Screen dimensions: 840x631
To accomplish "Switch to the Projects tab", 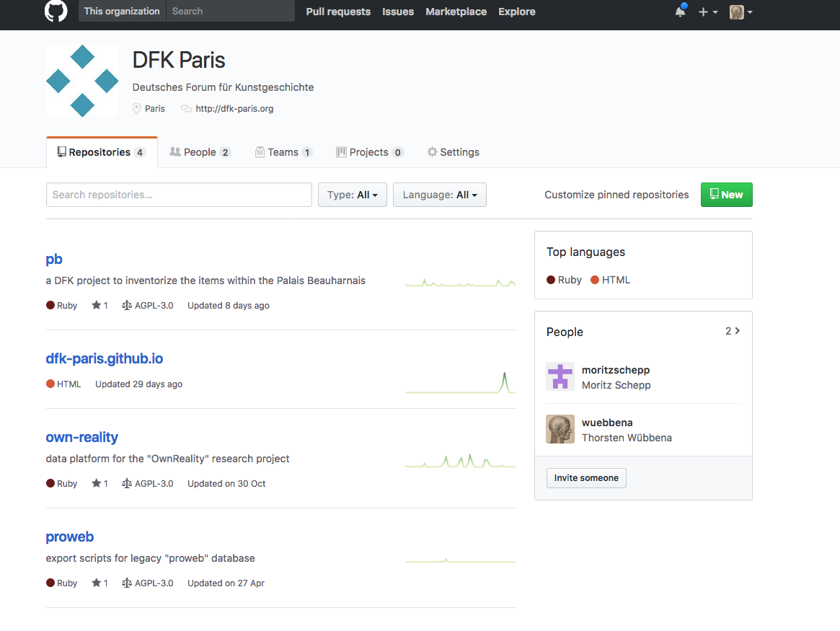I will [x=370, y=152].
